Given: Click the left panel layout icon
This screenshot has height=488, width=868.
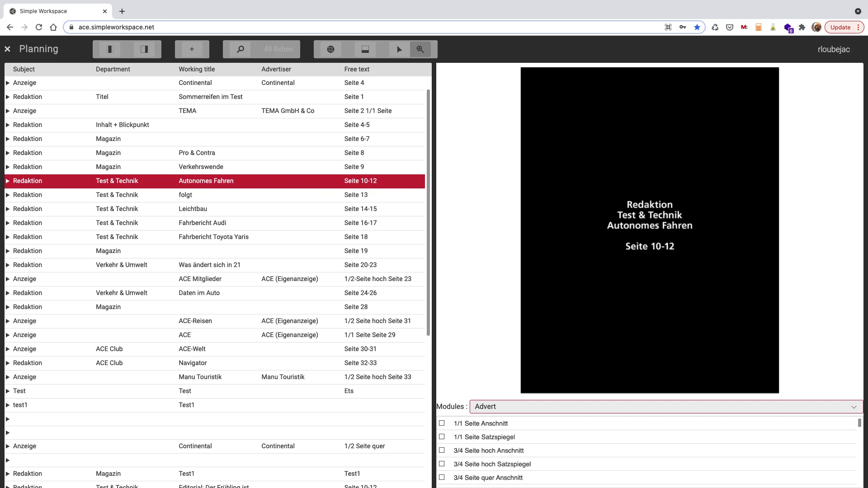Looking at the screenshot, I should pos(110,49).
